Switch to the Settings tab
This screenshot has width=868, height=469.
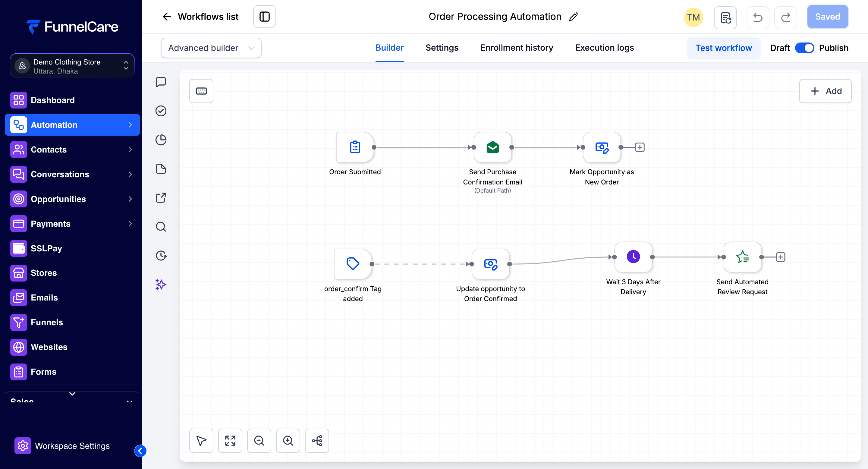(x=442, y=48)
